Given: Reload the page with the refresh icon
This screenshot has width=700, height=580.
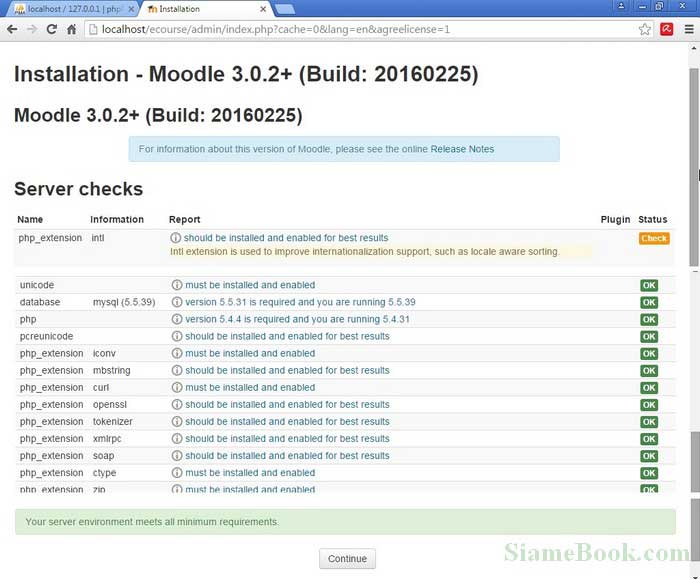Looking at the screenshot, I should (52, 29).
